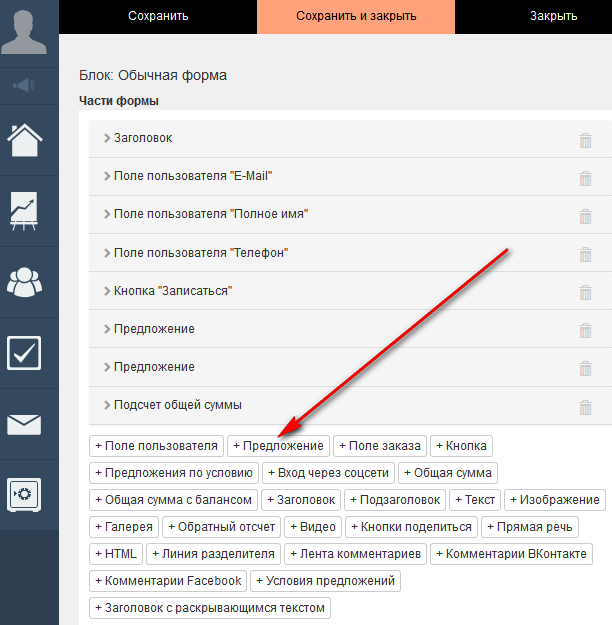Expand the second Предложение chevron

[106, 367]
